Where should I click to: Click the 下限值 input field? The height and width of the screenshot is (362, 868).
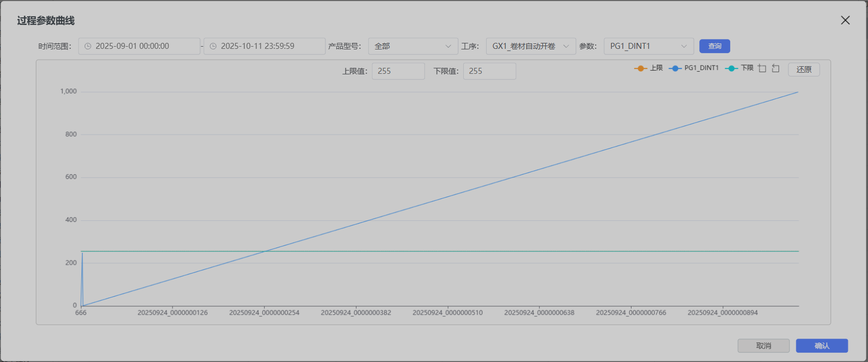[489, 71]
